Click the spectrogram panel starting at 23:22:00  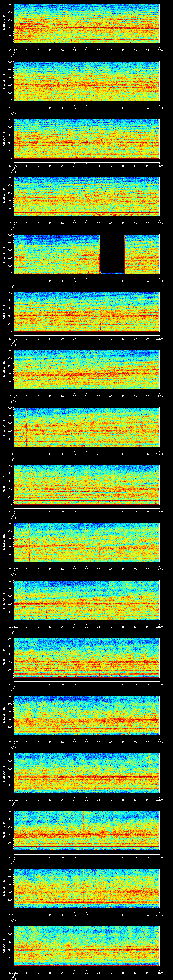[86, 485]
